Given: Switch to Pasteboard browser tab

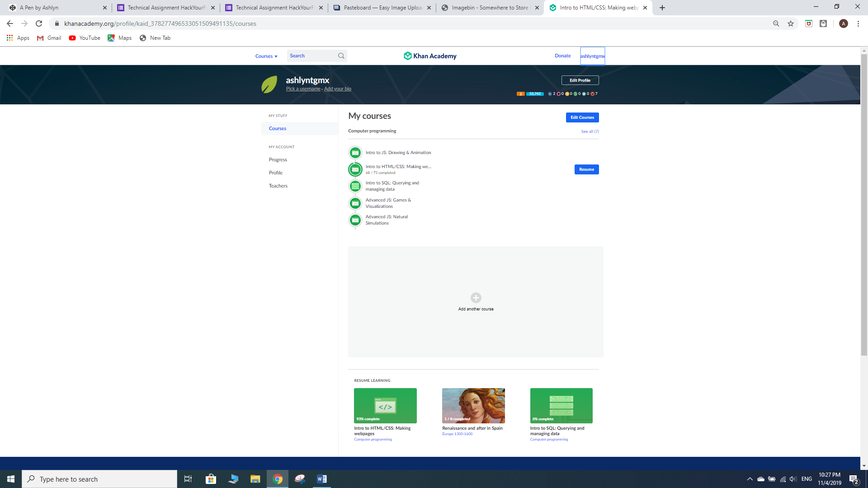Looking at the screenshot, I should tap(382, 8).
